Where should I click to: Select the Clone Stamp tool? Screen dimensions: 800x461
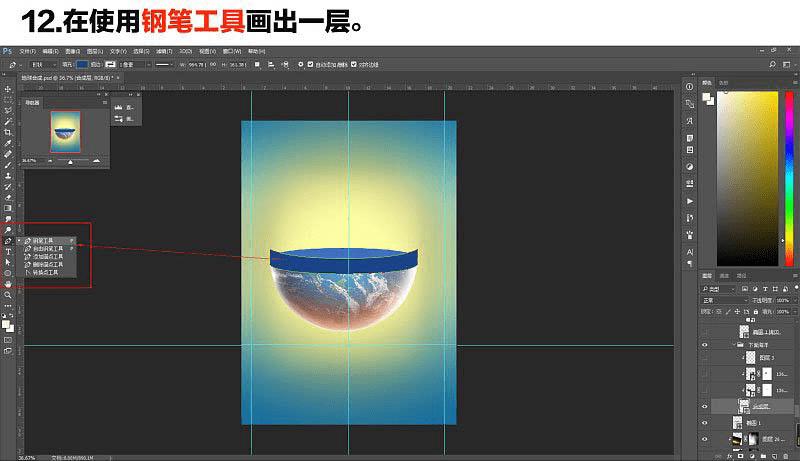tap(8, 175)
